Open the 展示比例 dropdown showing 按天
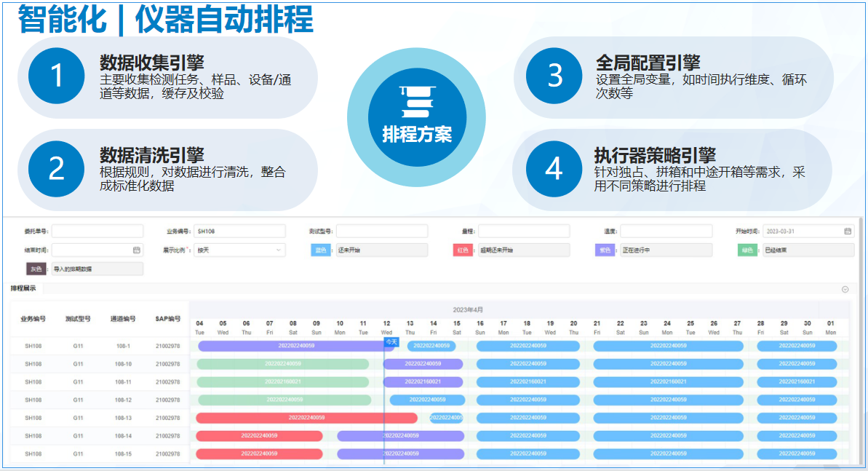868x471 pixels. pos(239,250)
